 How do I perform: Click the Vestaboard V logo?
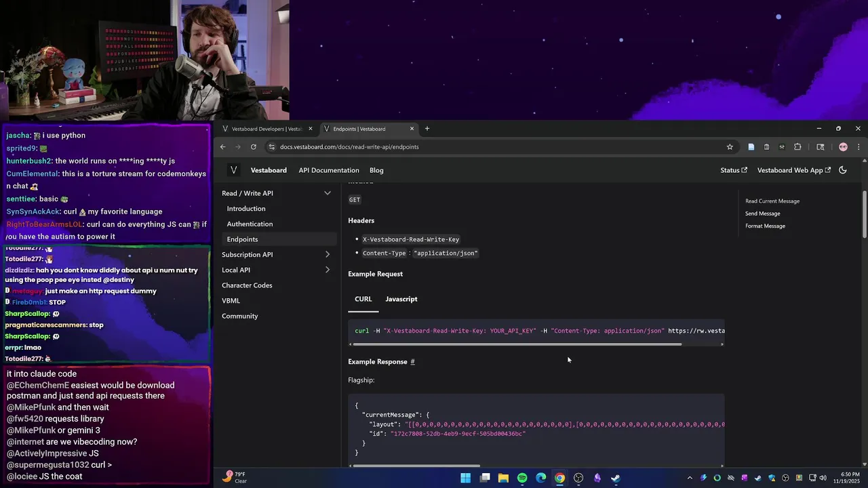point(233,170)
